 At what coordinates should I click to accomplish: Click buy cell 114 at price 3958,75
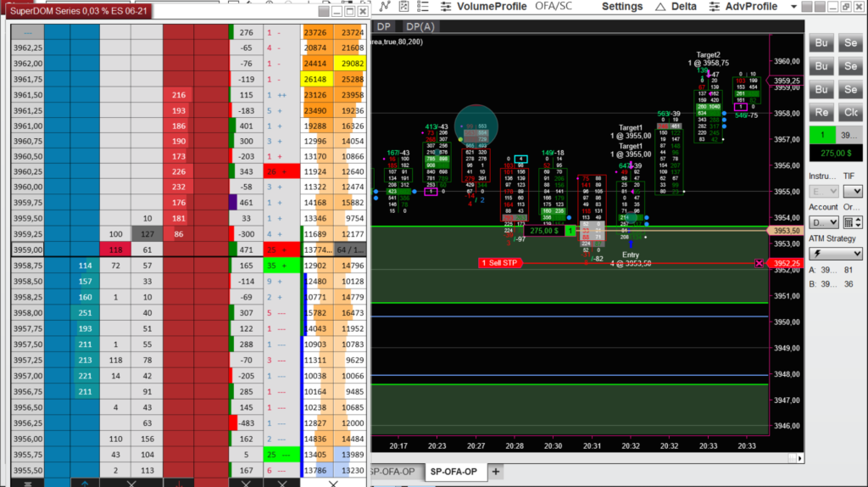coord(85,266)
